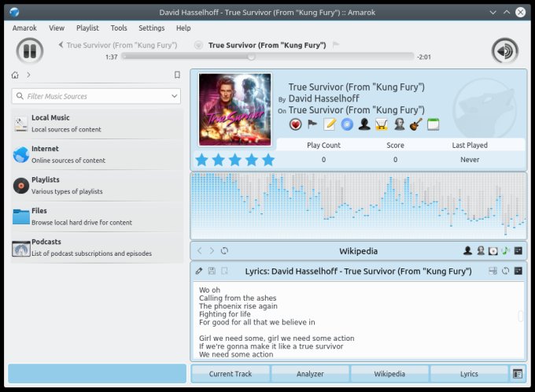Open Wikipedia applet settings icon
The width and height of the screenshot is (535, 392).
coord(518,250)
